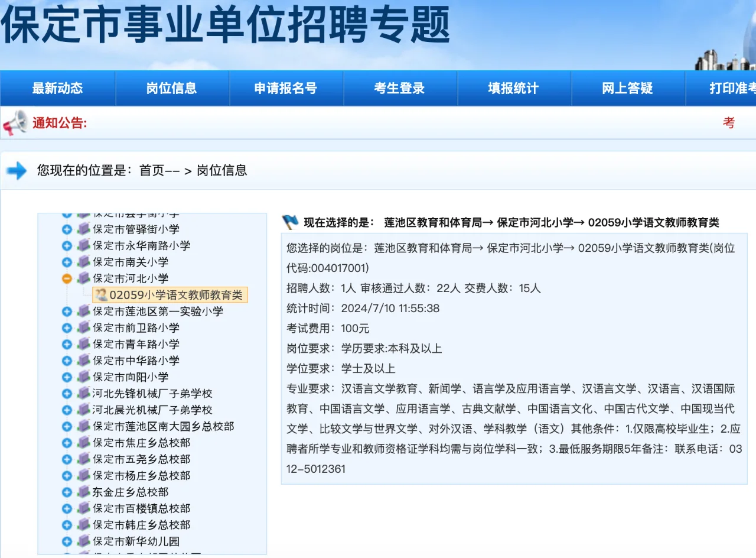
Task: Click the school icon beside 保定市南关小学
Action: click(x=83, y=262)
